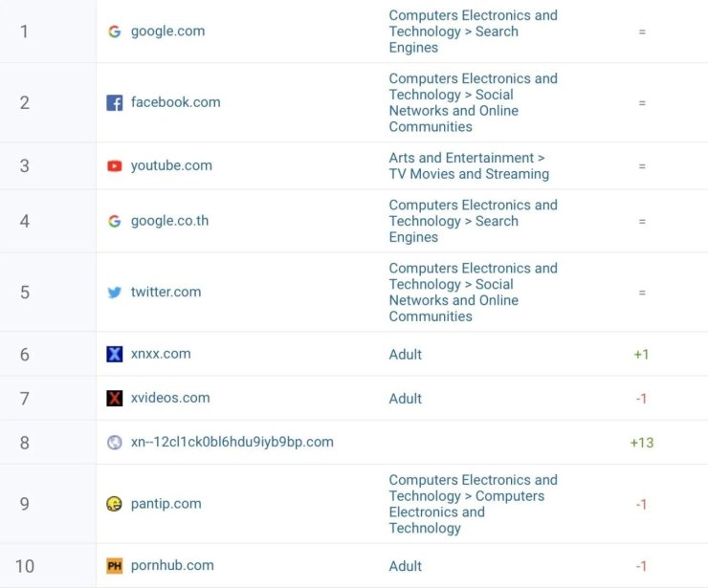
Task: Click the Twitter bird icon
Action: [x=114, y=293]
